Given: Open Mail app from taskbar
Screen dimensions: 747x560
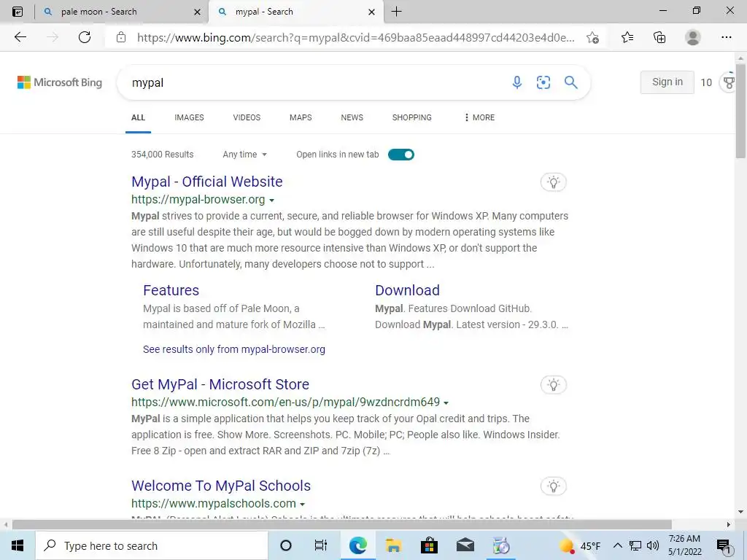Looking at the screenshot, I should tap(465, 545).
